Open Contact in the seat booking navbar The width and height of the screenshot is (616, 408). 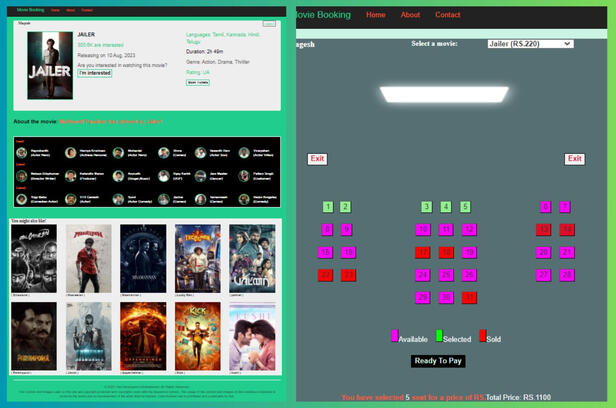pos(447,15)
